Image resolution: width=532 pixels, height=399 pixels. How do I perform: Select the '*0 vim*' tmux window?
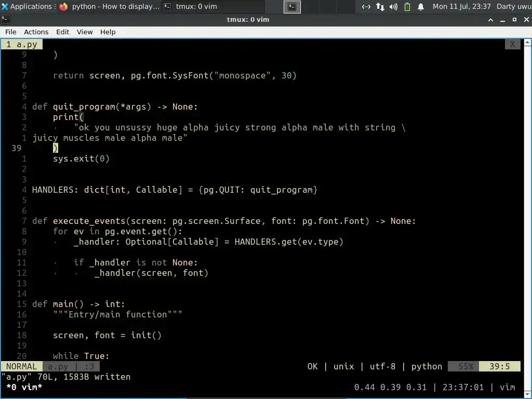(24, 387)
